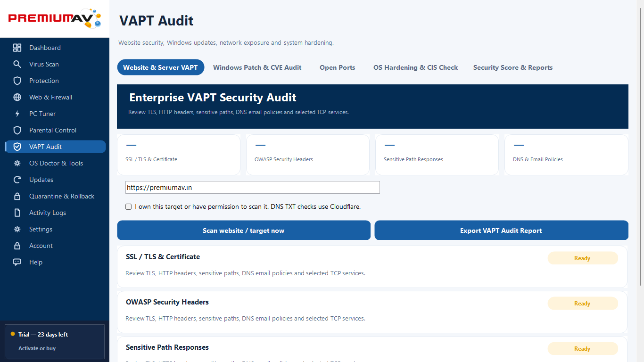Open Activity Logs section

click(55, 213)
